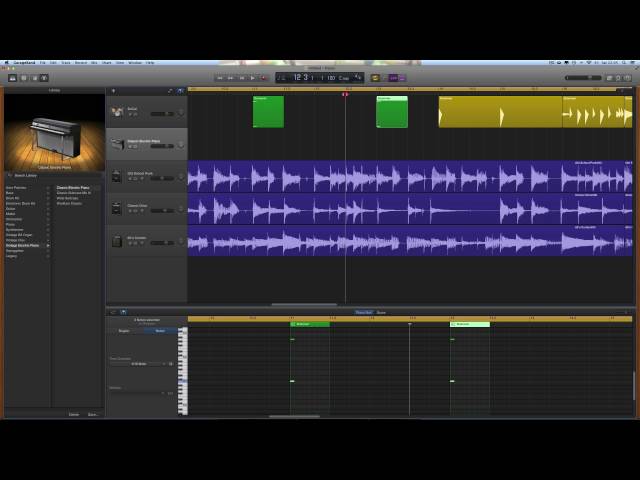Adjust the master volume slider
Image resolution: width=640 pixels, height=480 pixels.
tap(583, 78)
